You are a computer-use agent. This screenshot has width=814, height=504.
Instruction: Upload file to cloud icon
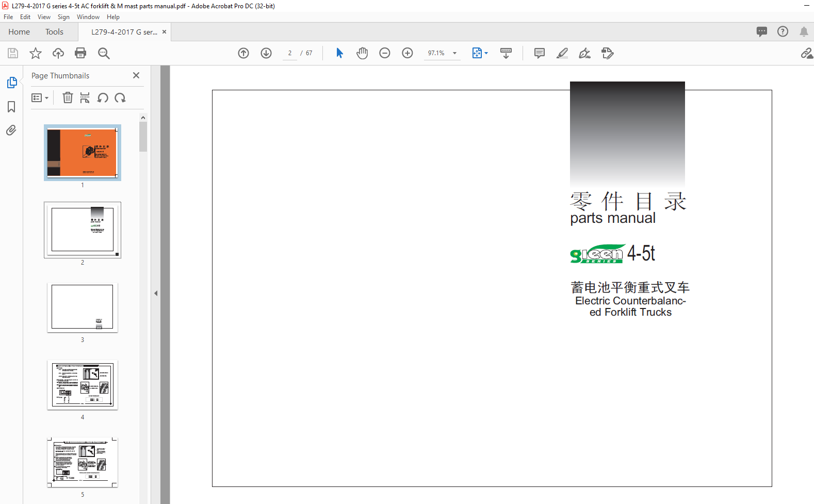pos(58,53)
